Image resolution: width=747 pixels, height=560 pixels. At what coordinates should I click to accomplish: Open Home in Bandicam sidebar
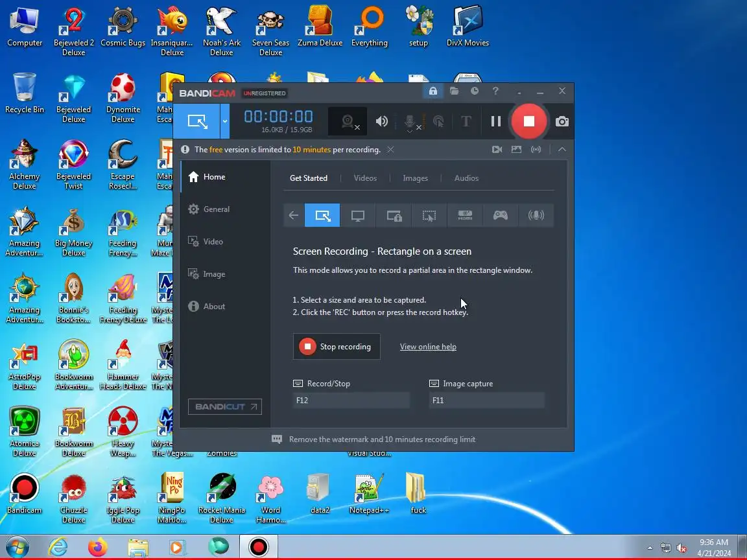(x=226, y=177)
